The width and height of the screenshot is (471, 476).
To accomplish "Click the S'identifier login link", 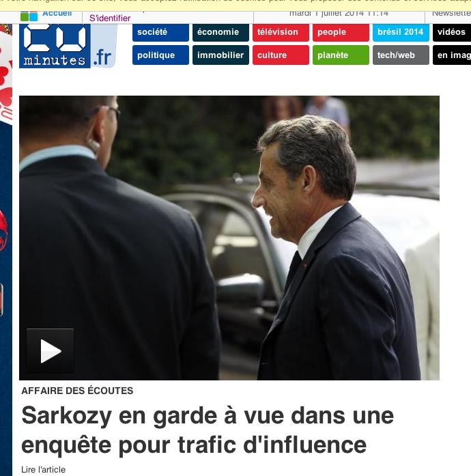I will tap(110, 18).
